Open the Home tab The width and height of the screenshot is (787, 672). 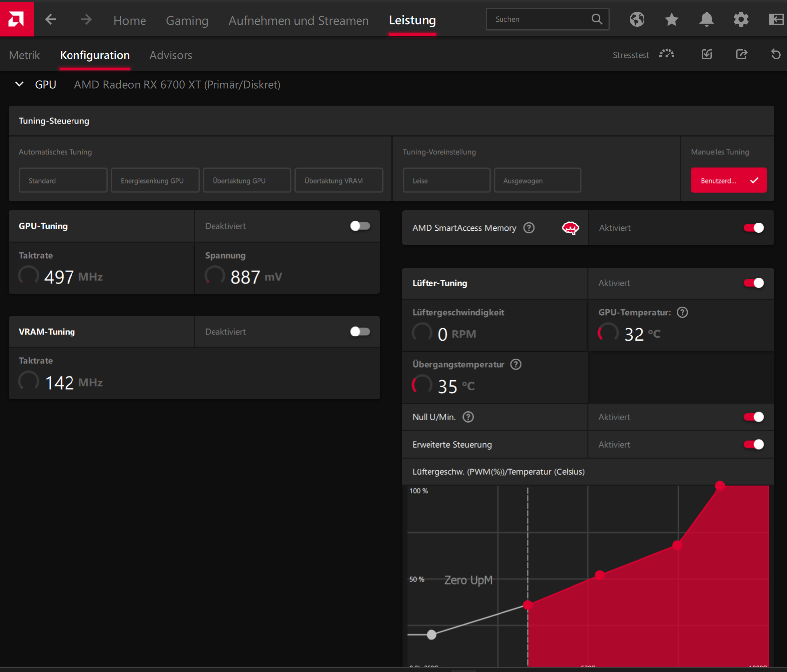pos(130,20)
